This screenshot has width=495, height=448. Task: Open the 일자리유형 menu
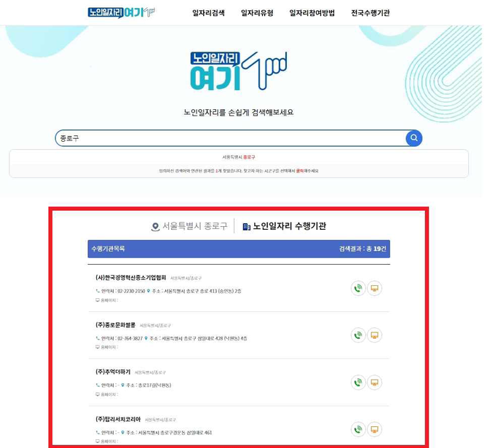257,13
